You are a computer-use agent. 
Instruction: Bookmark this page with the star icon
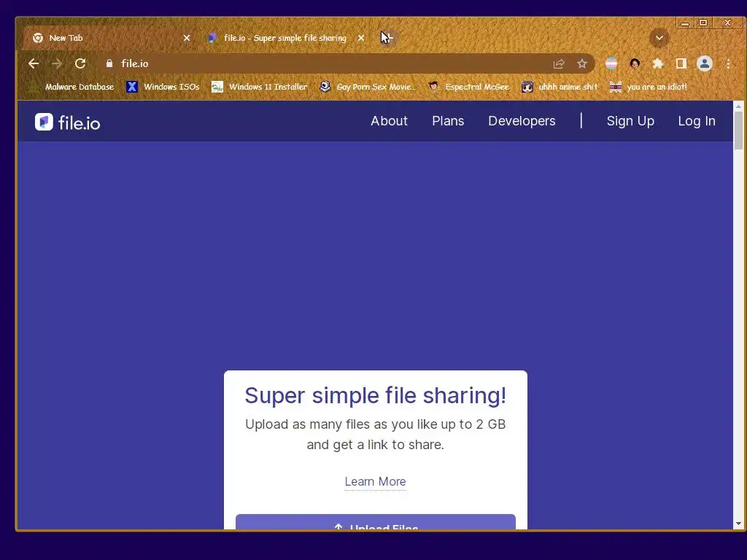pos(581,64)
